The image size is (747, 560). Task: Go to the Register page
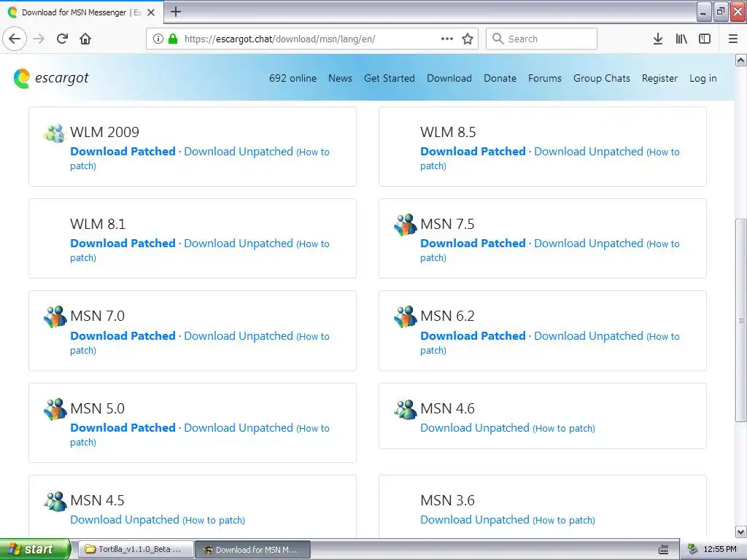pyautogui.click(x=659, y=78)
